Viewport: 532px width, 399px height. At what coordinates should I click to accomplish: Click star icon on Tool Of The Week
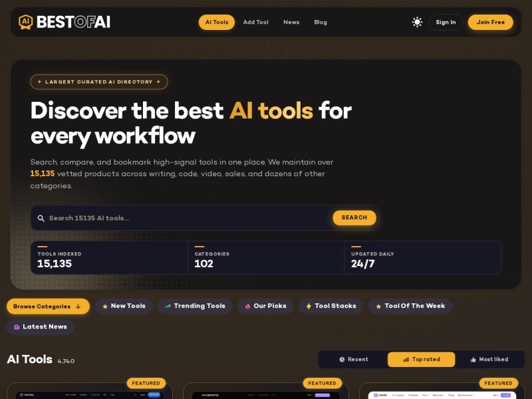coord(378,307)
